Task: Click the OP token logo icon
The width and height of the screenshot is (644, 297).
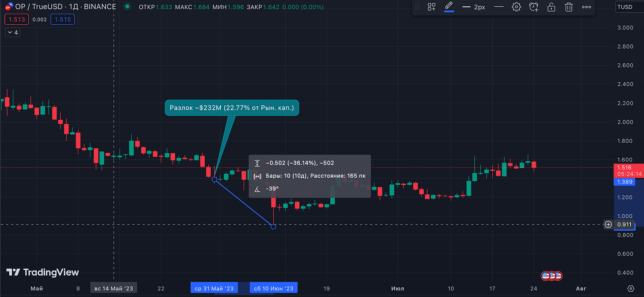Action: (x=8, y=7)
